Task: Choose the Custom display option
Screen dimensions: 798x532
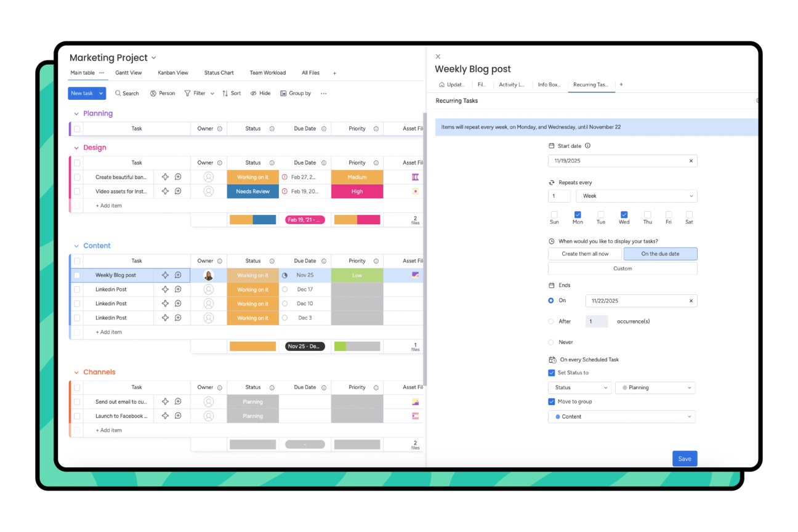Action: tap(622, 268)
